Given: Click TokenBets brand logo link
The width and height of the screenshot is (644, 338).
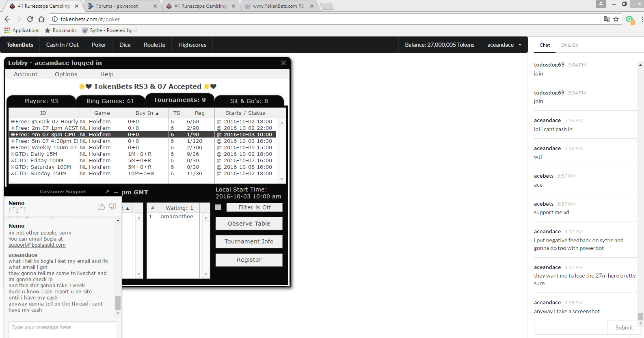Looking at the screenshot, I should [20, 45].
